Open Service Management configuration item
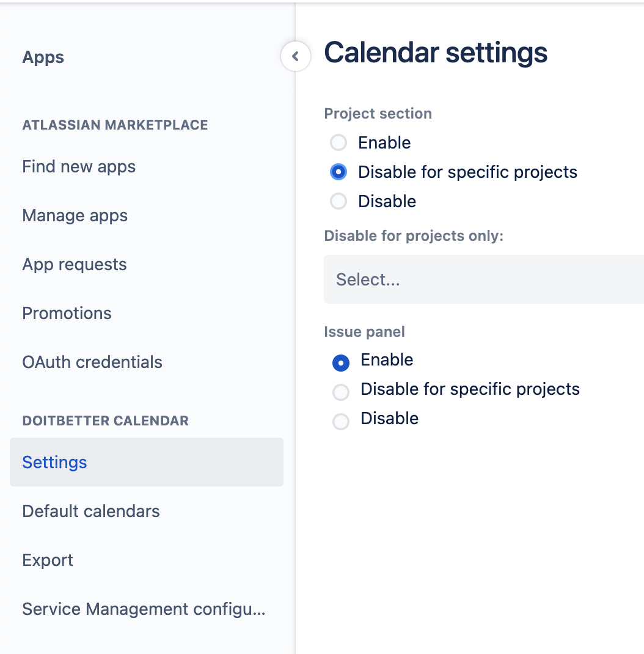Screen dimensions: 644x654 point(144,609)
